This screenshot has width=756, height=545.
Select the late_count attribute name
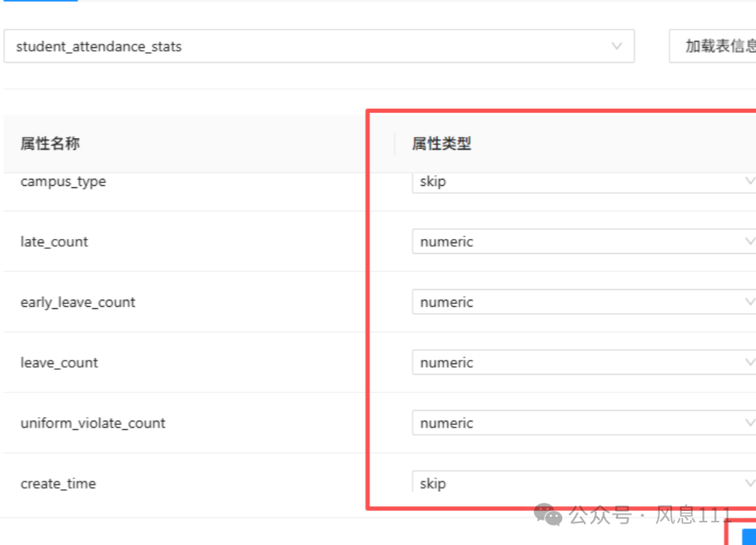point(54,242)
